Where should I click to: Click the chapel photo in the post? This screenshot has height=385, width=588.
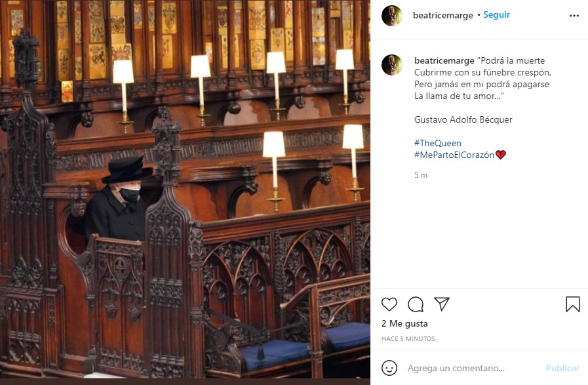point(186,189)
